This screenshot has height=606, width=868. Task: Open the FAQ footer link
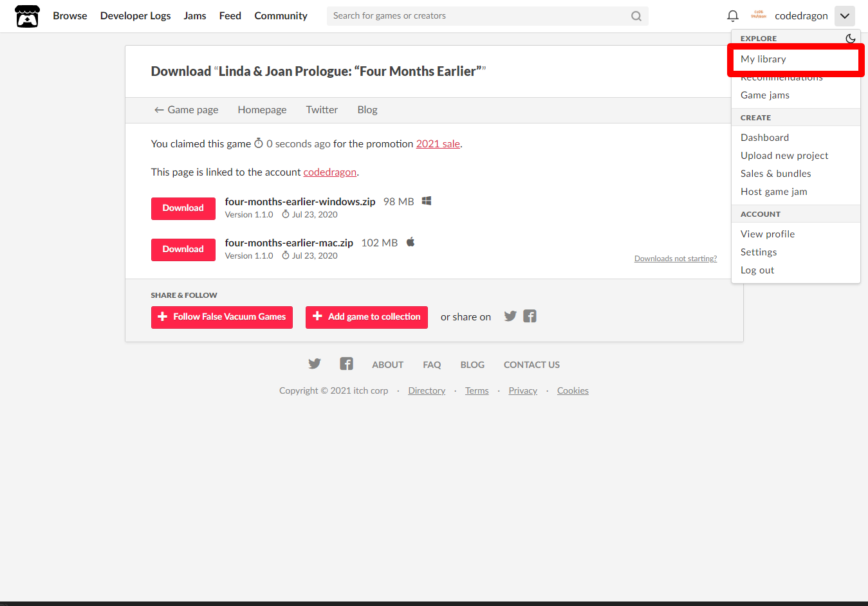click(x=432, y=365)
